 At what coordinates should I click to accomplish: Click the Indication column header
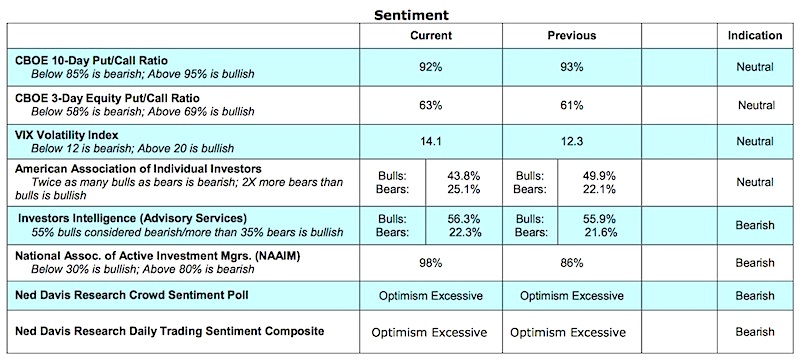tap(755, 35)
